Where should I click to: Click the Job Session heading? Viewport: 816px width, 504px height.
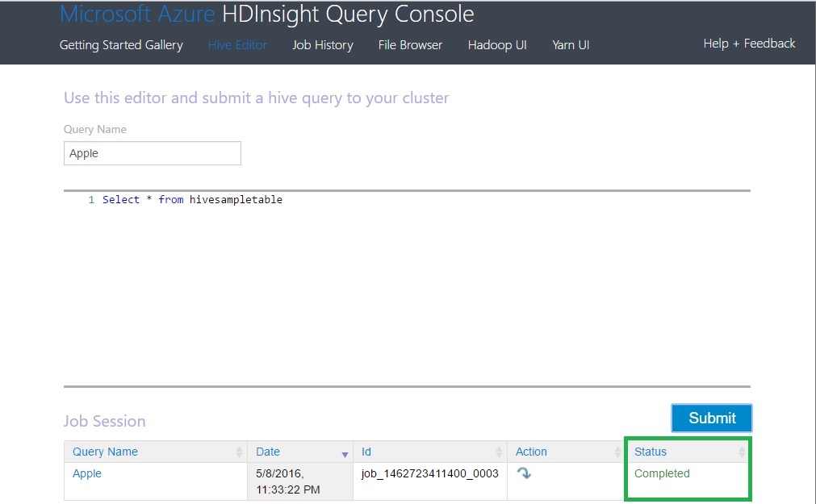click(105, 421)
